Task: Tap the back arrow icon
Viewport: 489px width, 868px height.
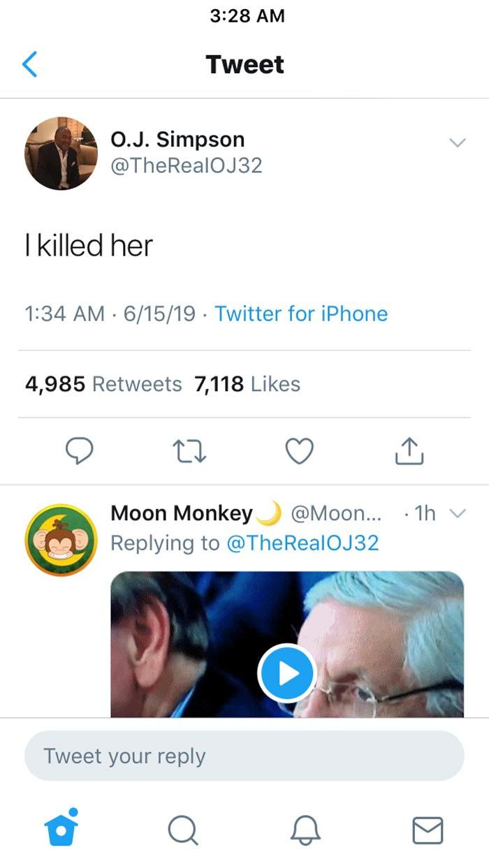Action: coord(29,64)
